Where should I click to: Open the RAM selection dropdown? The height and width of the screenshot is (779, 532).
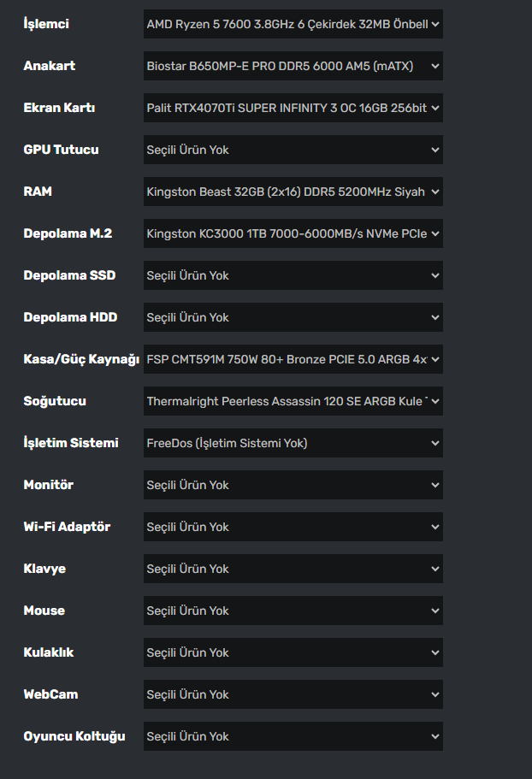293,192
